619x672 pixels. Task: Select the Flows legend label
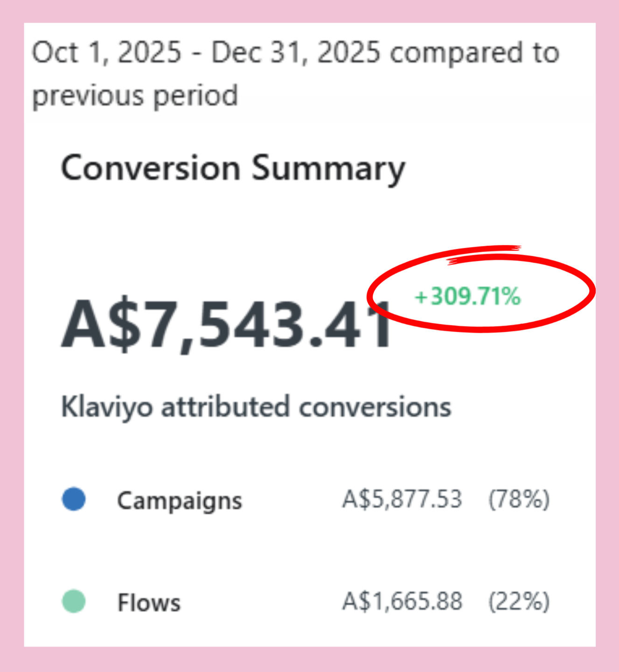pos(149,602)
